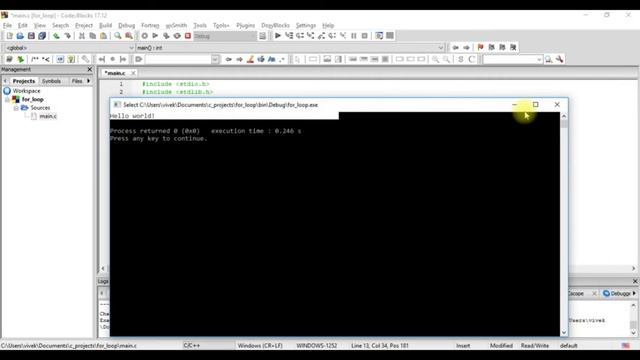Click the Copy toolbar icon
640x360 pixels.
[93, 36]
